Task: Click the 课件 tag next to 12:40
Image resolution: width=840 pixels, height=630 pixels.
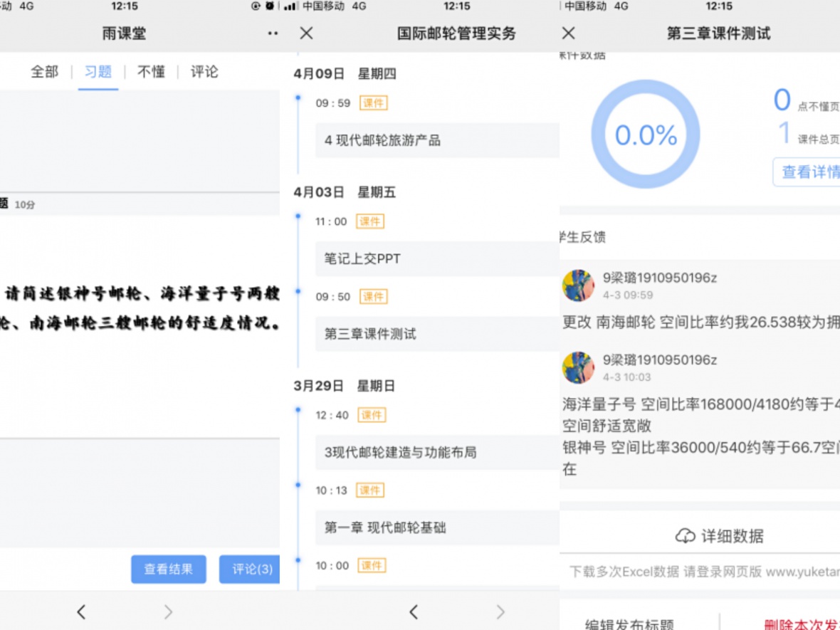Action: click(x=371, y=415)
